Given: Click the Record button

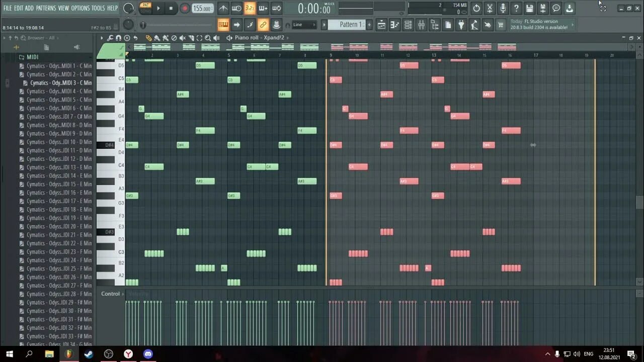Looking at the screenshot, I should coord(185,8).
